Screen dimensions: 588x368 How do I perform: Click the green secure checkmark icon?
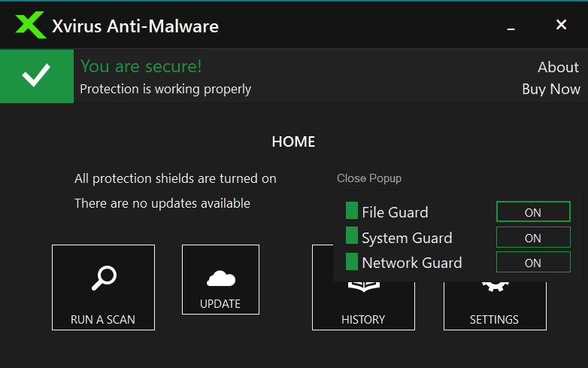click(x=36, y=76)
